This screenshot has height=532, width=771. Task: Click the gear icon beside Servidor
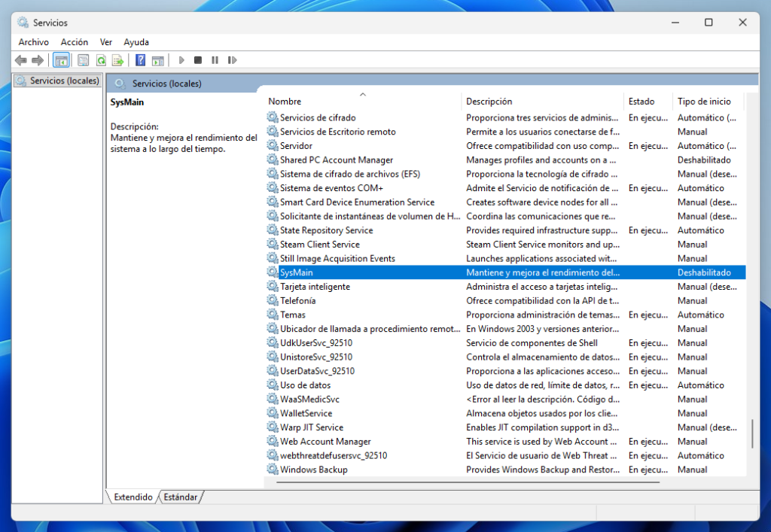[x=273, y=145]
